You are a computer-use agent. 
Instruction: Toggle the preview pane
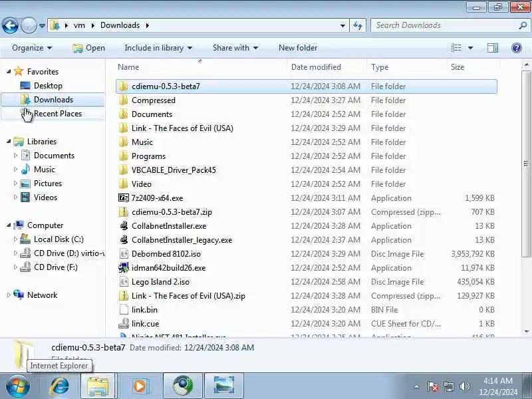pyautogui.click(x=493, y=48)
